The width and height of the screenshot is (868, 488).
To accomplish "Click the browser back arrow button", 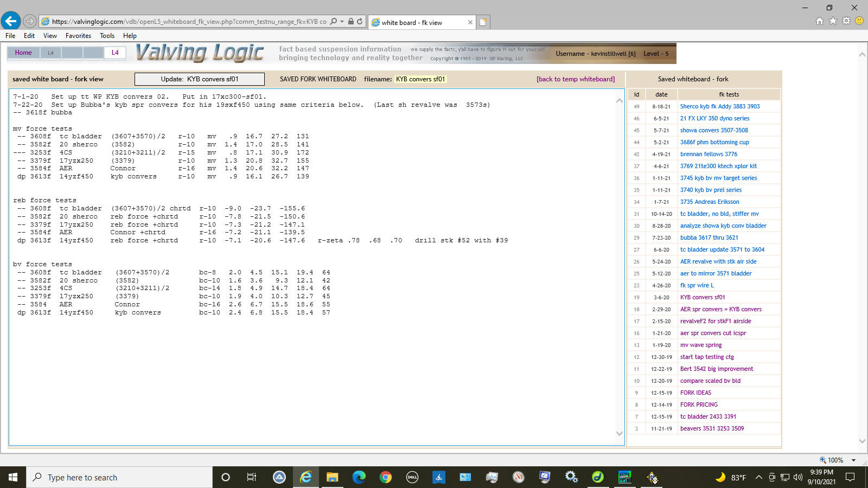I will [11, 21].
